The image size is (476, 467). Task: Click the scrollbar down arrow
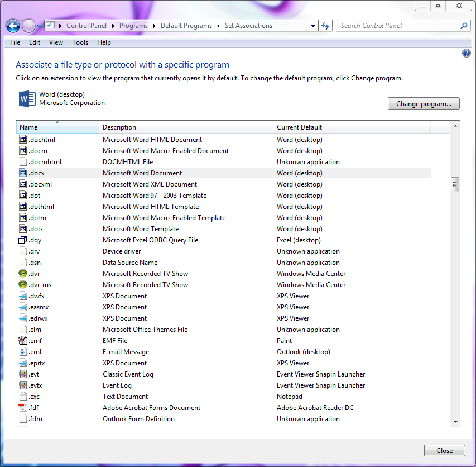455,422
